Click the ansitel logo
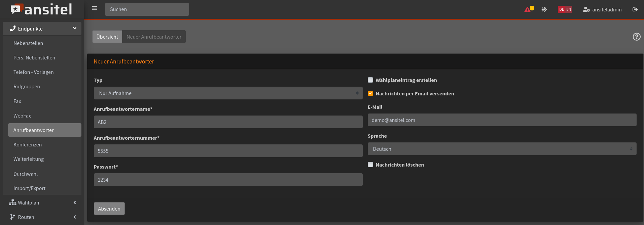Screen dimensions: 644x225 point(41,9)
